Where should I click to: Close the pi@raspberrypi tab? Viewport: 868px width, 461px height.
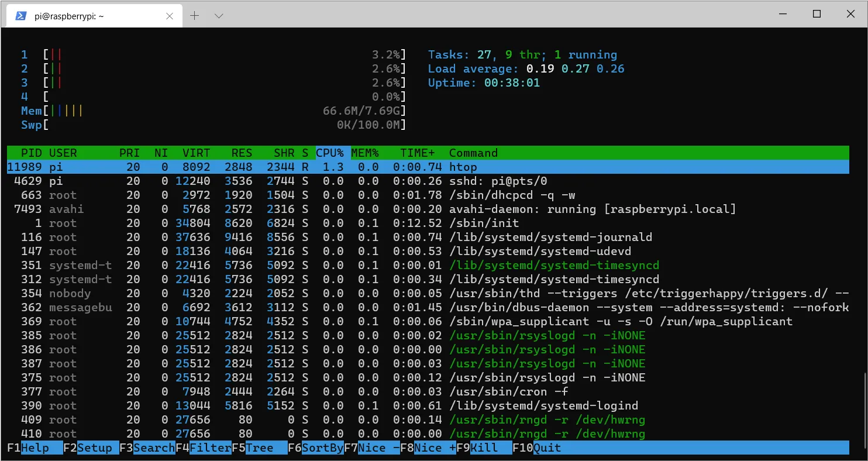tap(170, 16)
